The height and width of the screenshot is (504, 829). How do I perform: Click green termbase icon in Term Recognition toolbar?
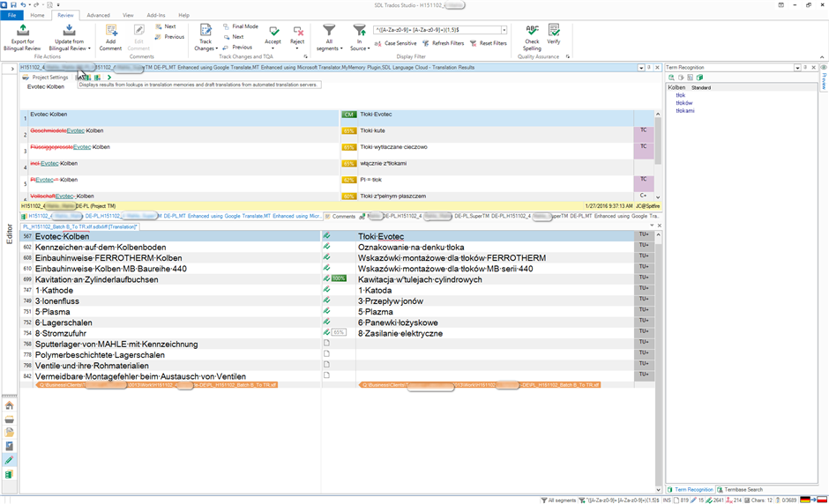(700, 78)
